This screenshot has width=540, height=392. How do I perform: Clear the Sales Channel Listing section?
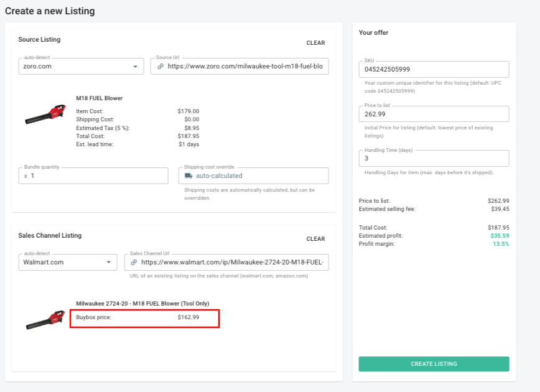[315, 239]
